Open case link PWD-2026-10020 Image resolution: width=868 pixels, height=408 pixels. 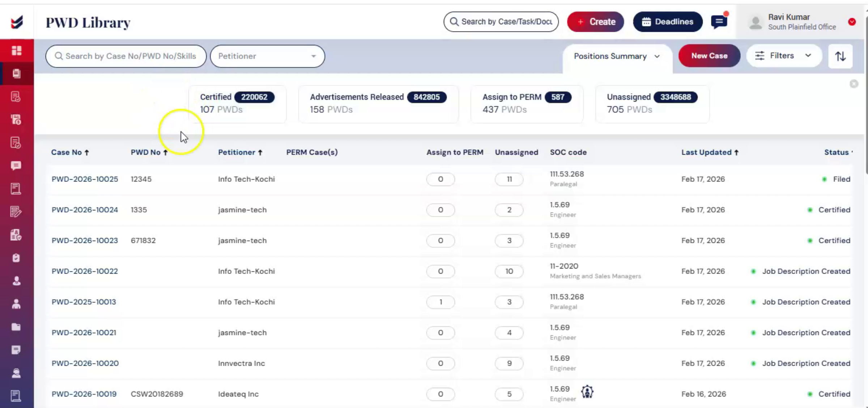click(85, 364)
